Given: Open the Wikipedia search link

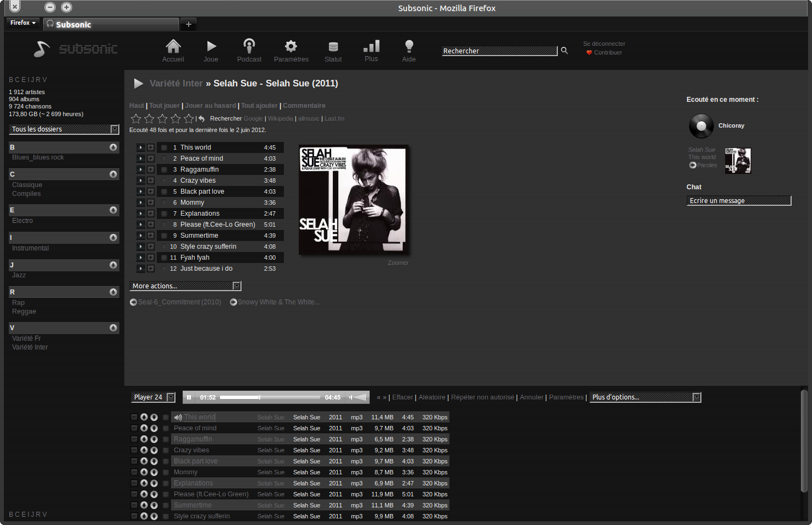Looking at the screenshot, I should [x=281, y=118].
